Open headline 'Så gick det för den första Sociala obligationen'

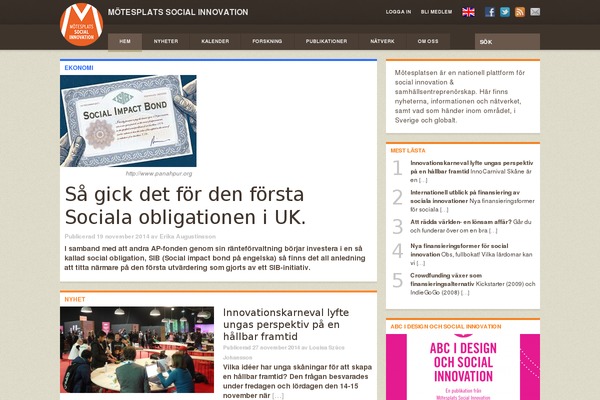[185, 206]
